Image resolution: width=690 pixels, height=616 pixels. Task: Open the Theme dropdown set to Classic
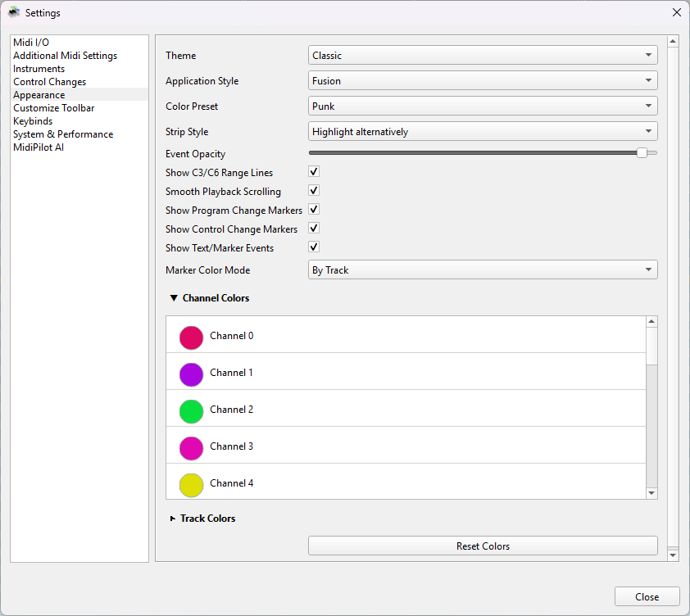coord(483,56)
